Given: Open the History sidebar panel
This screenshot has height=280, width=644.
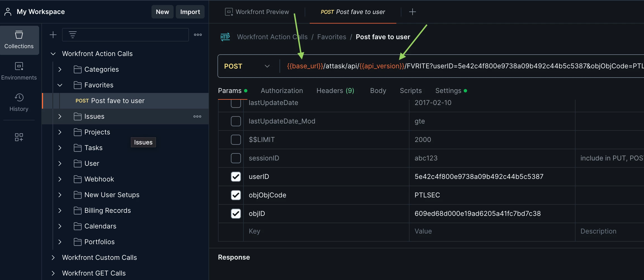Looking at the screenshot, I should 19,102.
